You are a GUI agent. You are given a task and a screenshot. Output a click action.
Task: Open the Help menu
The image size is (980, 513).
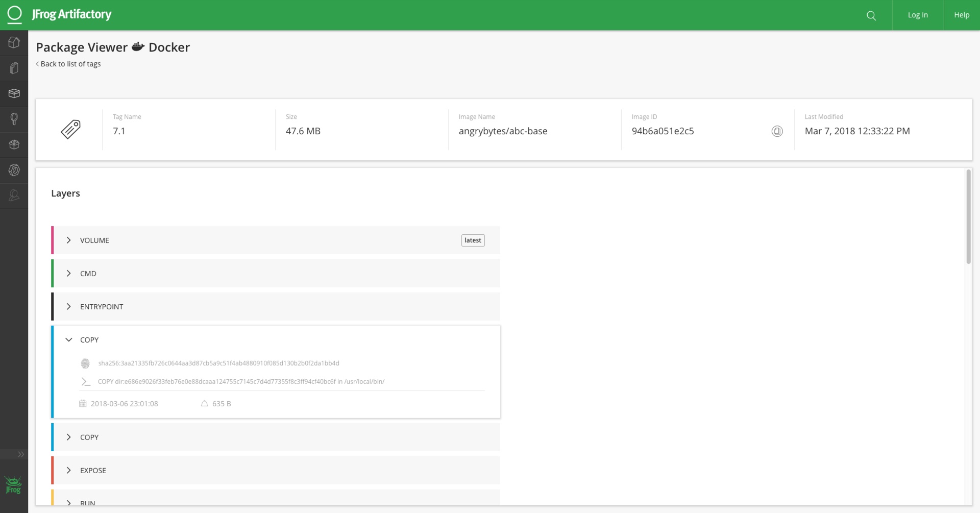coord(962,15)
